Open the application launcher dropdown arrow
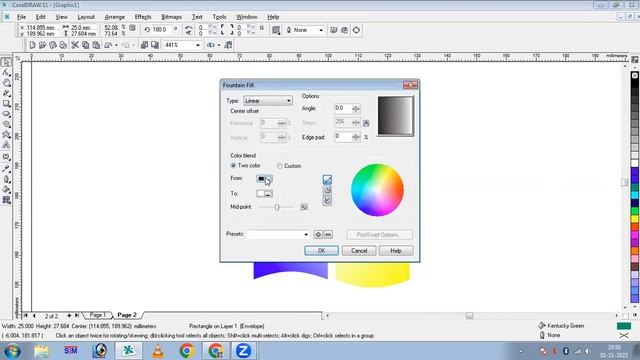 tap(219, 45)
